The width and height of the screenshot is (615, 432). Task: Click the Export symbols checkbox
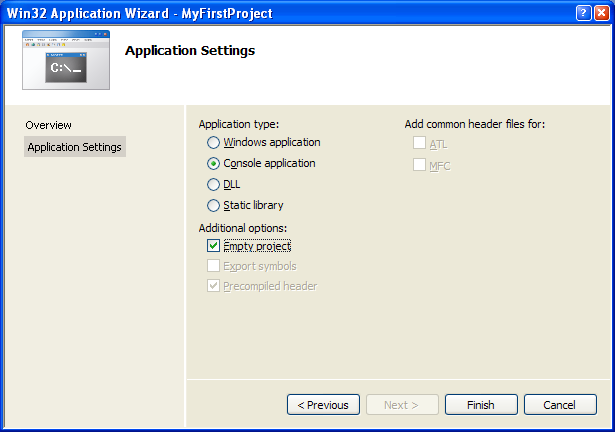point(213,266)
